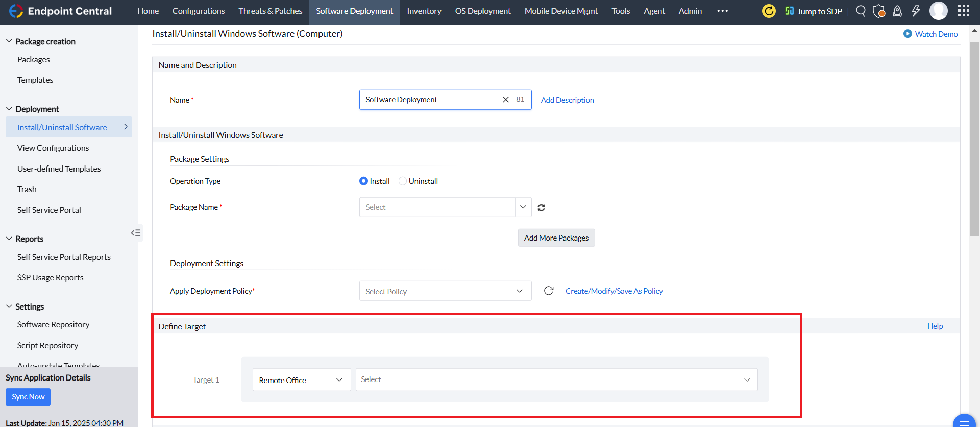Click the rocket icon in header
Screen dimensions: 980x427
coord(897,11)
